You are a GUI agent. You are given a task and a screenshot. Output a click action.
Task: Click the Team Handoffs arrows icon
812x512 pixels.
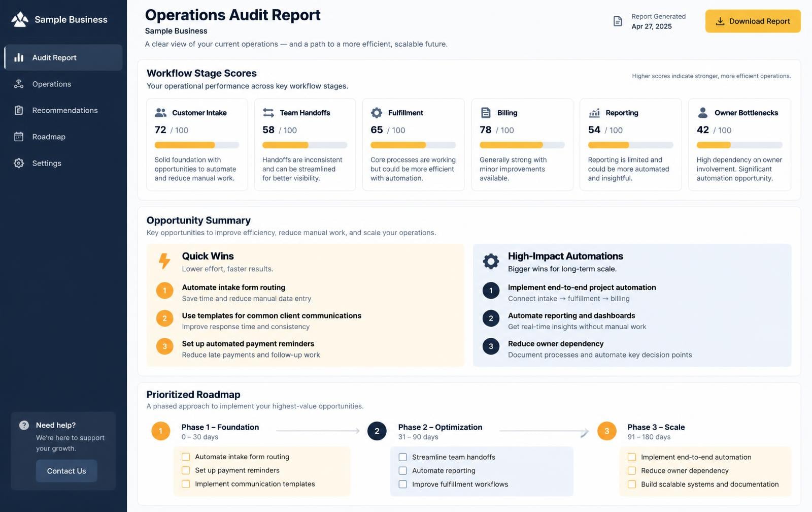point(268,113)
